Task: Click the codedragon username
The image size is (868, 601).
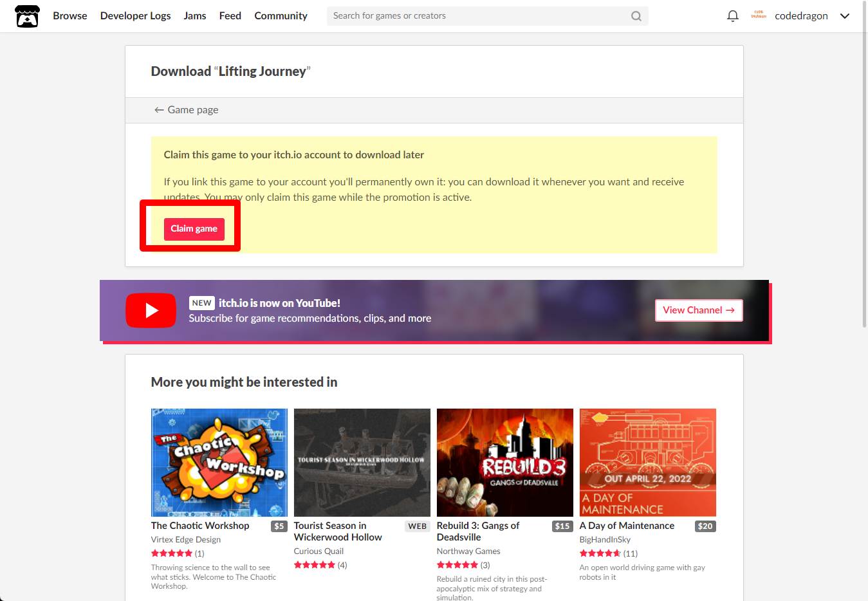Action: [x=801, y=16]
